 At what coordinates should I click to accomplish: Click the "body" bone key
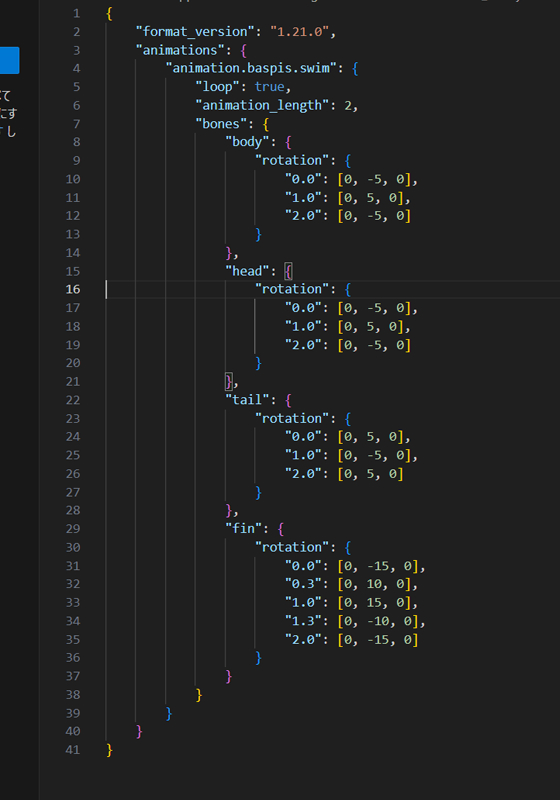[x=247, y=142]
